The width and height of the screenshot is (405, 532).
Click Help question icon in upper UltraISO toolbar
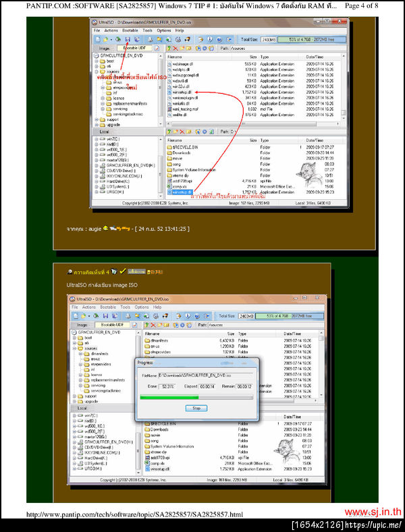[x=219, y=39]
